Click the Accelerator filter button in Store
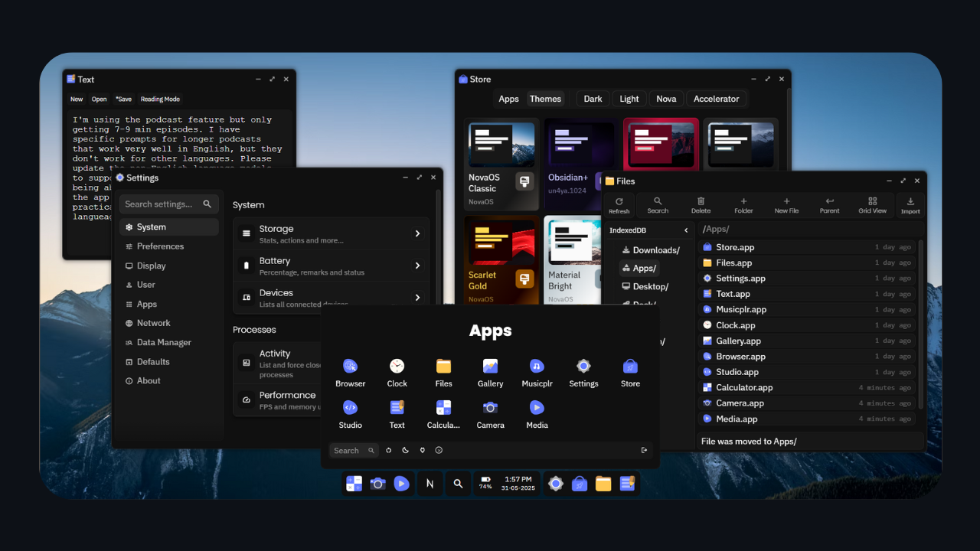Viewport: 980px width, 551px height. [716, 99]
